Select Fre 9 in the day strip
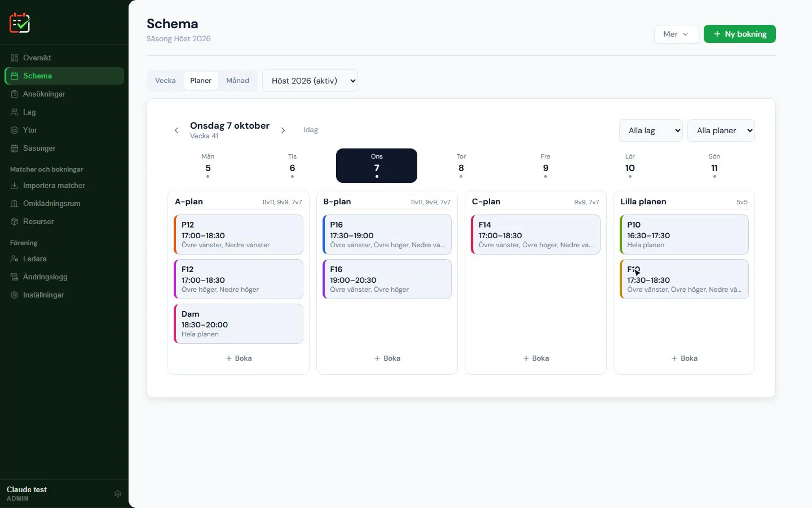 (x=545, y=165)
